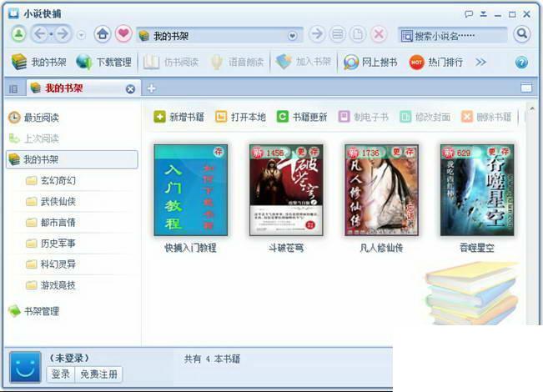Expand the address bar dropdown
Image resolution: width=543 pixels, height=392 pixels.
point(293,36)
